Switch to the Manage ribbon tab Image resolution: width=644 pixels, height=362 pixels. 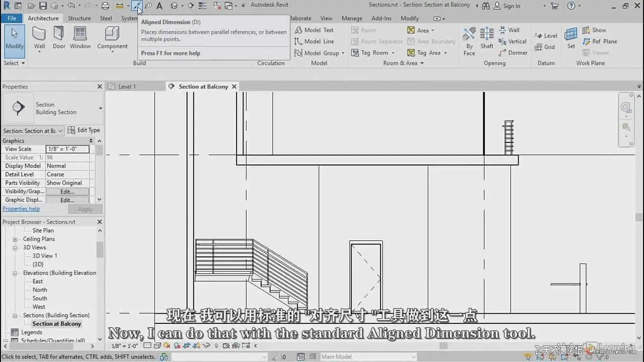tap(352, 19)
